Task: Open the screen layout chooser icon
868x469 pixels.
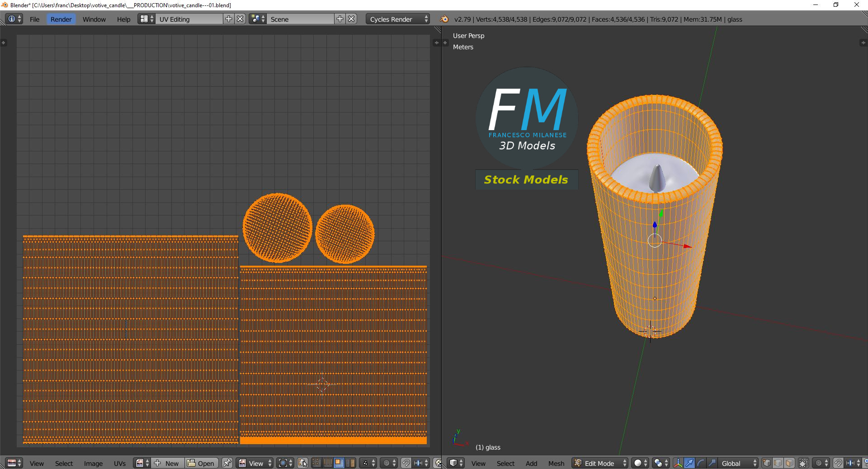Action: pos(146,19)
